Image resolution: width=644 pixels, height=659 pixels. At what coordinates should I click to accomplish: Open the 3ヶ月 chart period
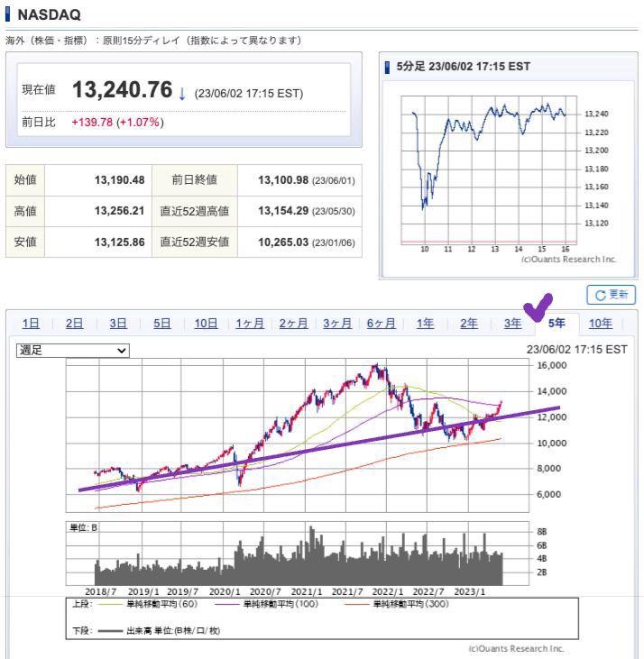(x=337, y=324)
